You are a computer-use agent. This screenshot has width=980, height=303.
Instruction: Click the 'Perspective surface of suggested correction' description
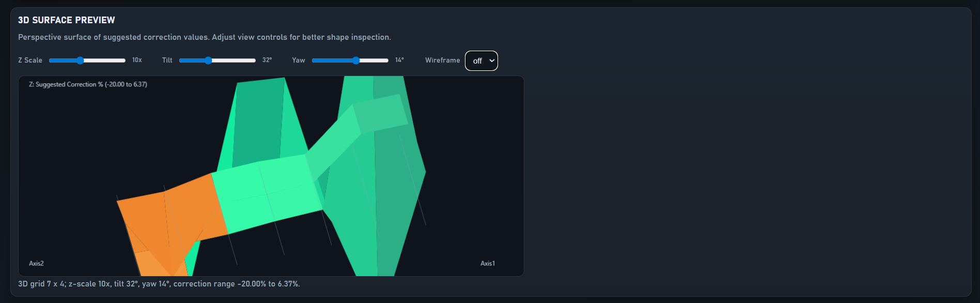pyautogui.click(x=205, y=37)
